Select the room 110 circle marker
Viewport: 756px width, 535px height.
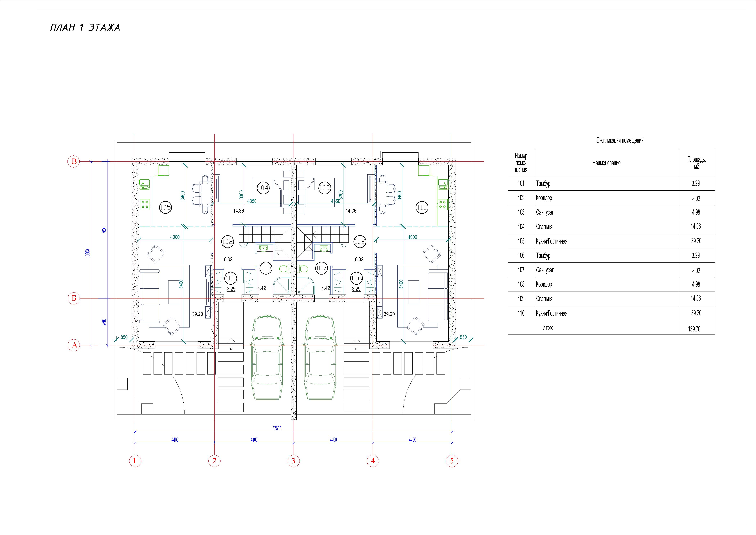pyautogui.click(x=422, y=207)
